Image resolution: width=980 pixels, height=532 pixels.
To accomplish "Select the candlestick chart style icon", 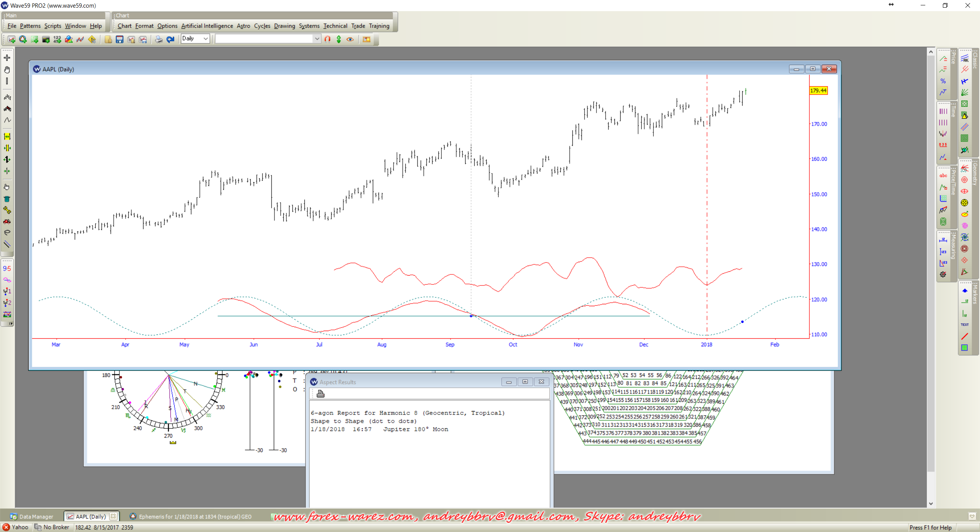I will pyautogui.click(x=7, y=109).
